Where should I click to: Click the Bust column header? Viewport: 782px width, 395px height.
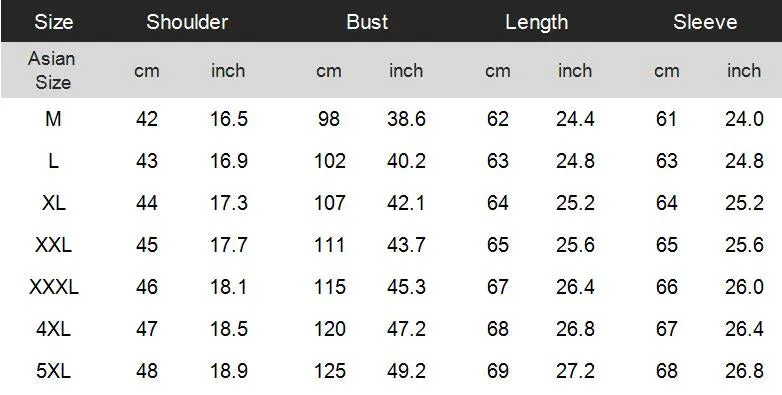(x=367, y=22)
